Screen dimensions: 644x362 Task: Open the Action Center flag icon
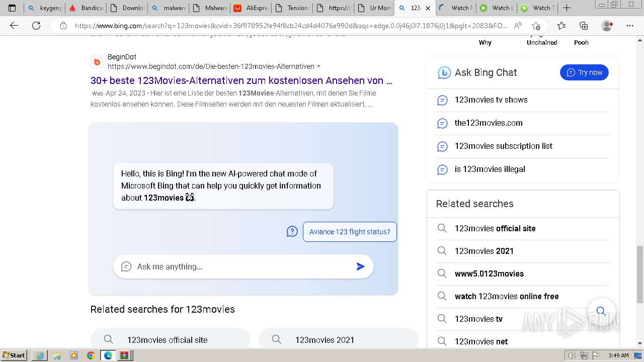coord(595,355)
